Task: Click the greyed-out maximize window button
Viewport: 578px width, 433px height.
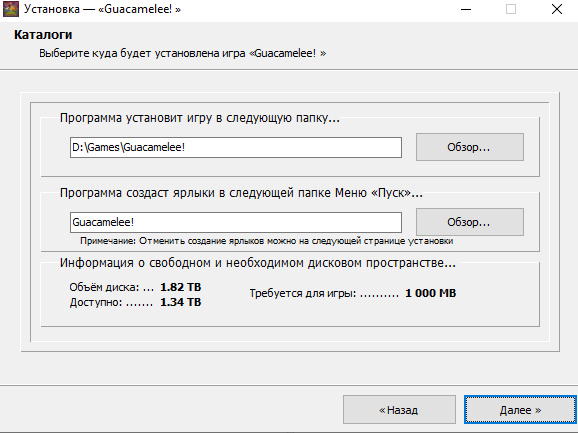Action: click(x=511, y=9)
